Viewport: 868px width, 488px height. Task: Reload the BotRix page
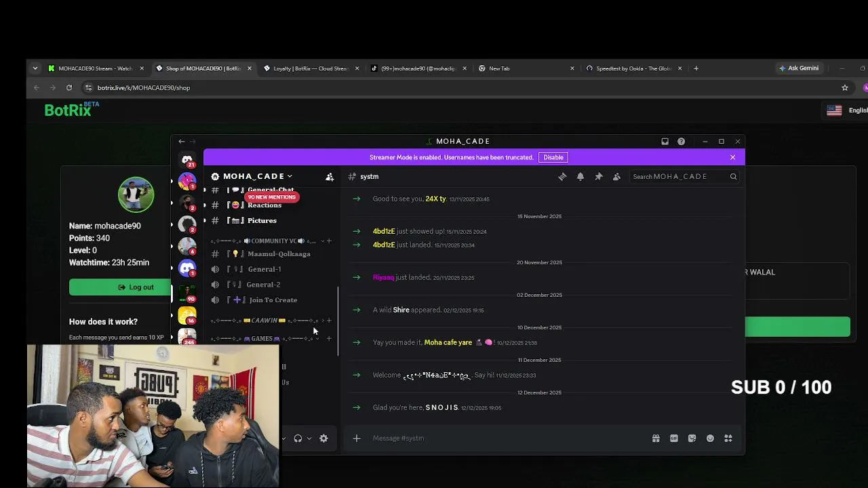69,87
